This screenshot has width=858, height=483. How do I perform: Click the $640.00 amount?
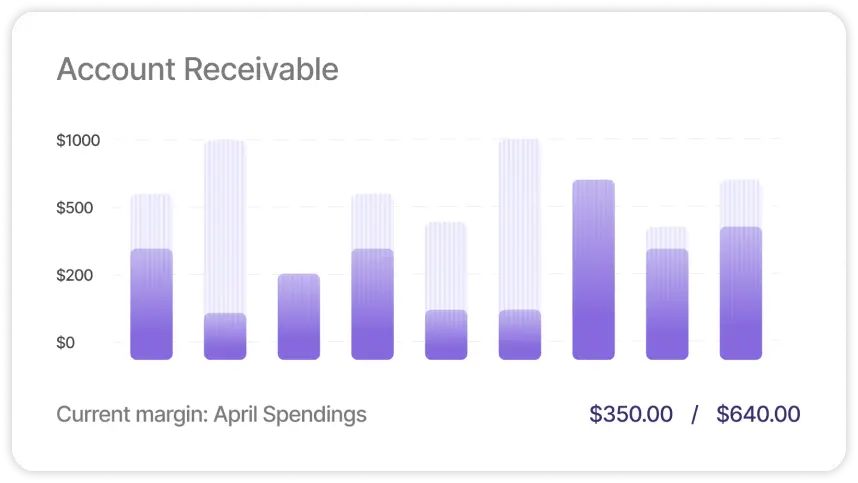(758, 414)
